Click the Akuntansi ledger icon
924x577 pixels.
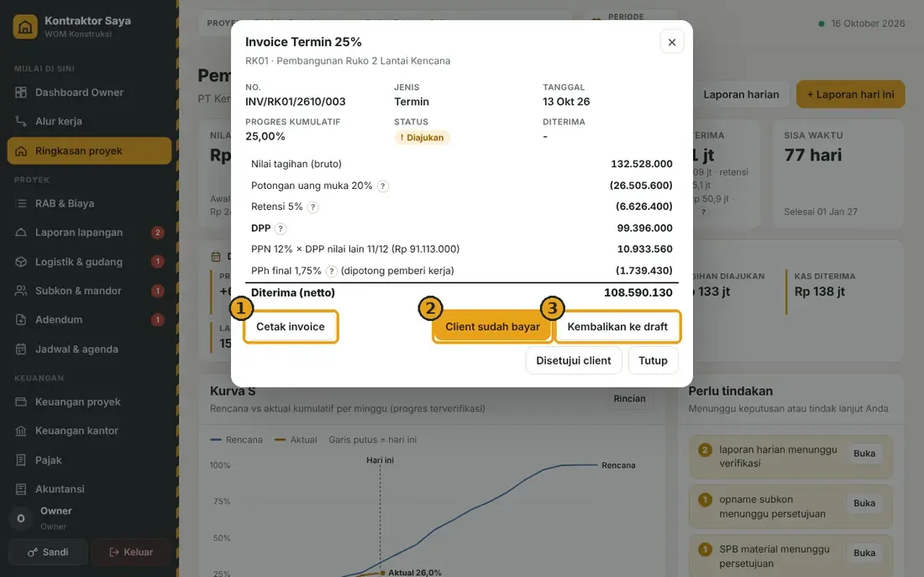21,489
